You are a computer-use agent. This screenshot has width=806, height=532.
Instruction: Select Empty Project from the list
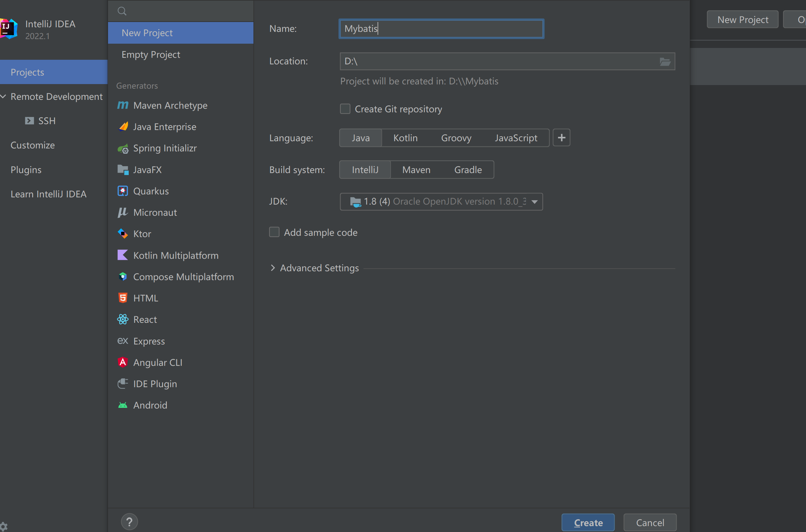[x=151, y=55]
